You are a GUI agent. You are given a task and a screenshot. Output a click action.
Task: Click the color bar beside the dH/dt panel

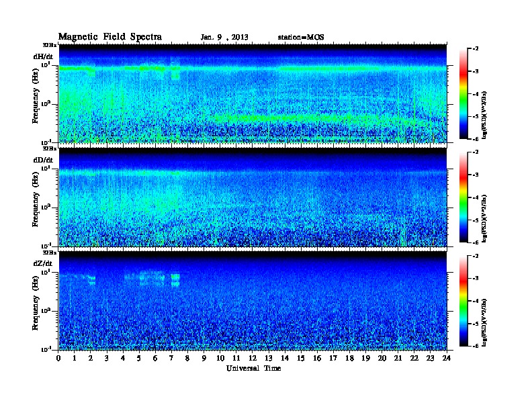click(463, 94)
